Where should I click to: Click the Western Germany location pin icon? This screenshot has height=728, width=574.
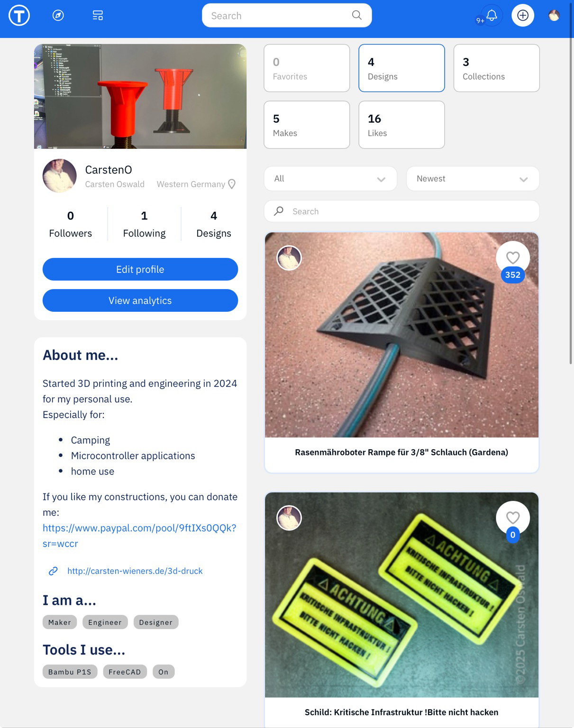[x=232, y=184]
